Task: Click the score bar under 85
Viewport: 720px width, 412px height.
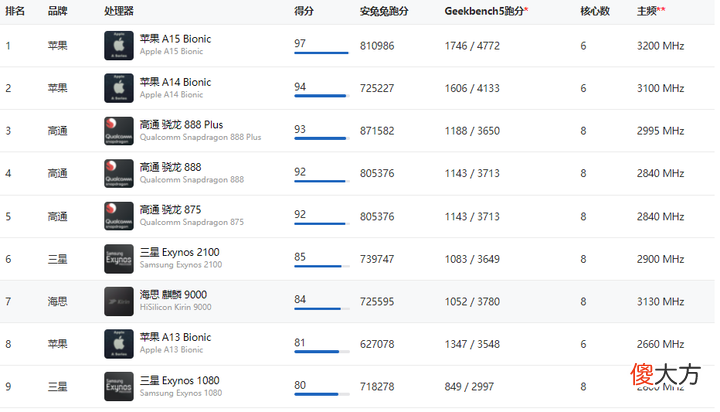Action: coord(321,266)
